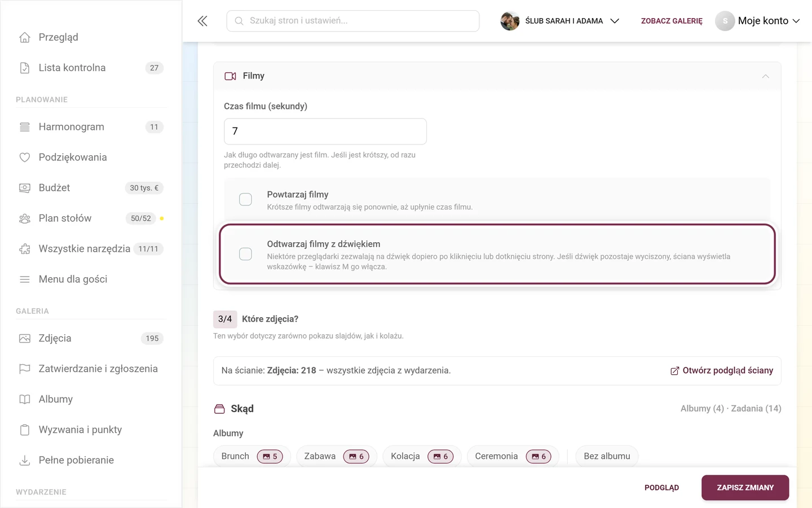This screenshot has height=508, width=812.
Task: Open Lista kontrolna in the sidebar
Action: tap(91, 68)
